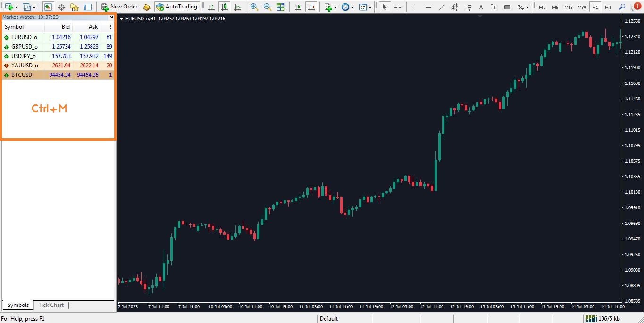Select USDJPY_o row in Market Watch
Viewport: 644px width, 323px height.
pos(58,56)
